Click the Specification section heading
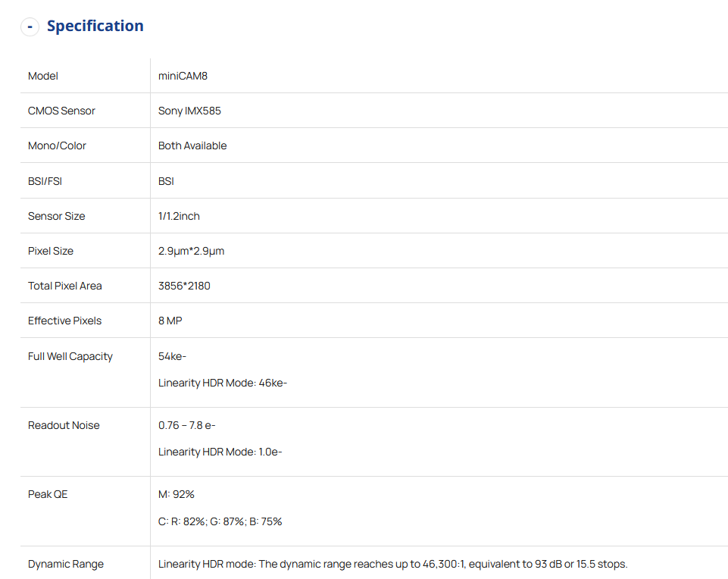This screenshot has height=579, width=728. [95, 26]
